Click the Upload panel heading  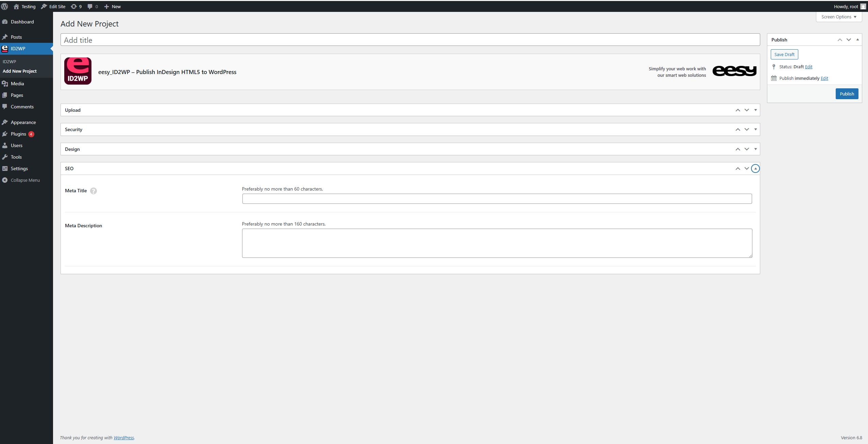tap(73, 110)
